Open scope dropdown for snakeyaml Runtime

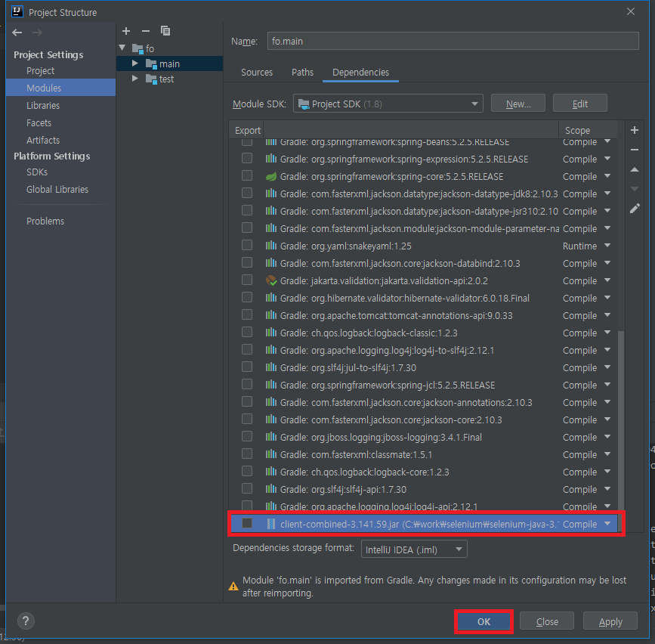[607, 246]
